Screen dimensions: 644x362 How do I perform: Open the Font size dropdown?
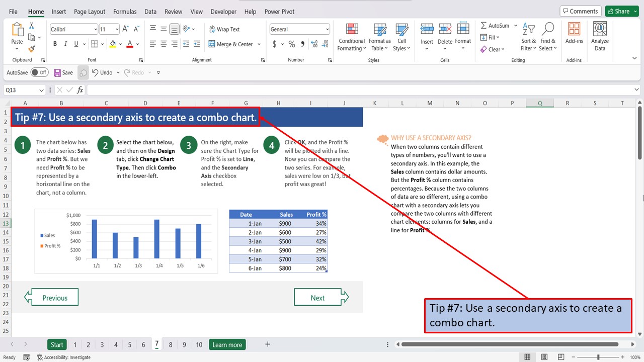pos(117,29)
